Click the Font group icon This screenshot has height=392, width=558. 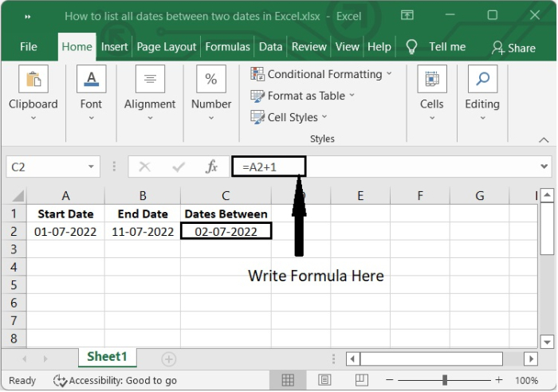coord(91,80)
